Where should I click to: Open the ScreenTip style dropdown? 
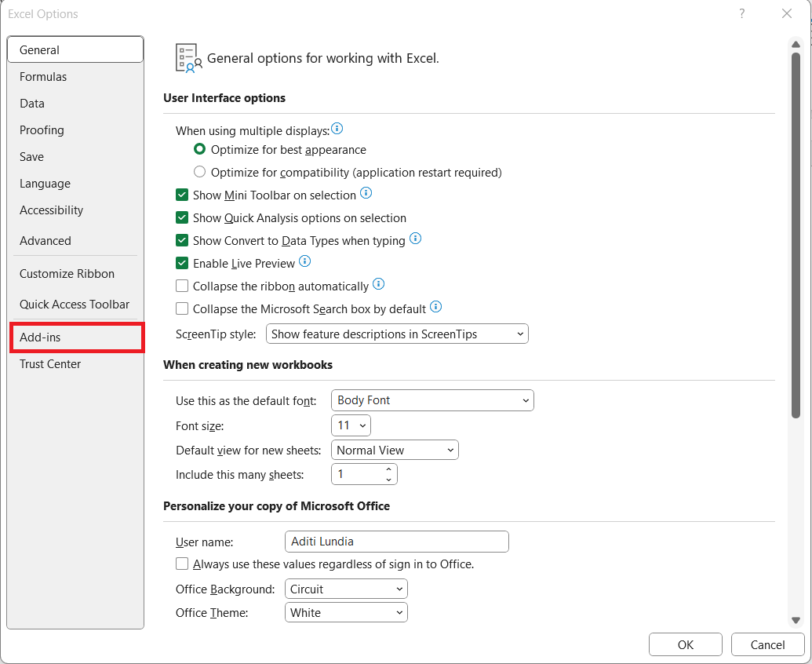pos(397,334)
